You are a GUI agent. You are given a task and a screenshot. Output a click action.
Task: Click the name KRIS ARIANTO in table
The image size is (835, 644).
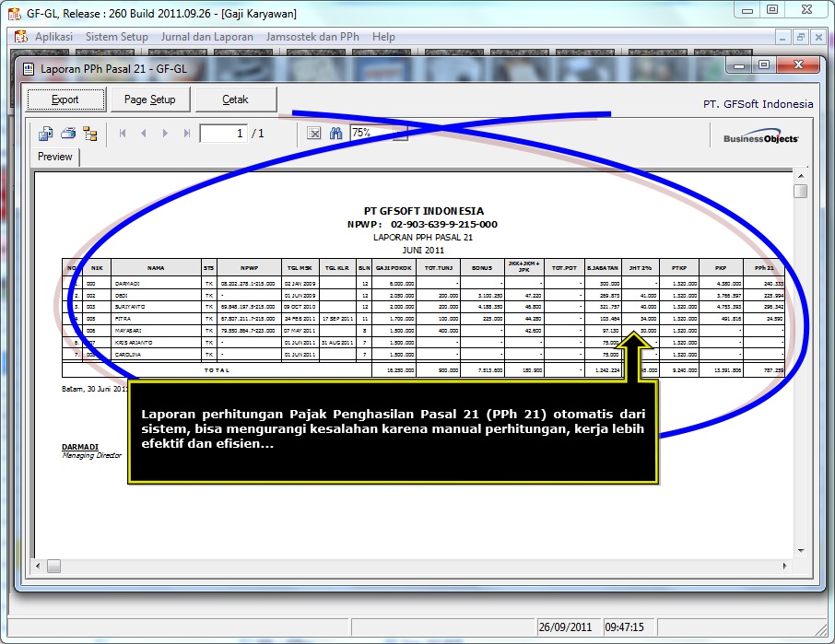pos(134,343)
